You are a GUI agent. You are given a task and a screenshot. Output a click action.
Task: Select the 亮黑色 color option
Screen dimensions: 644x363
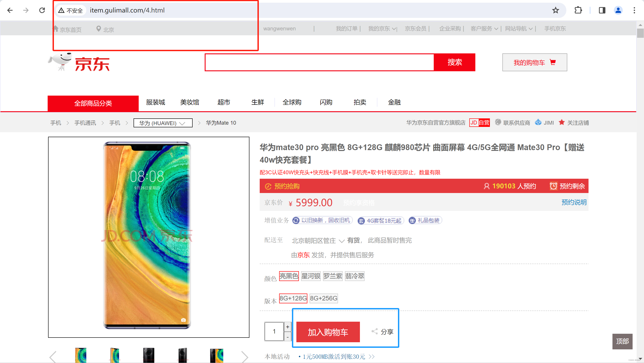point(289,276)
